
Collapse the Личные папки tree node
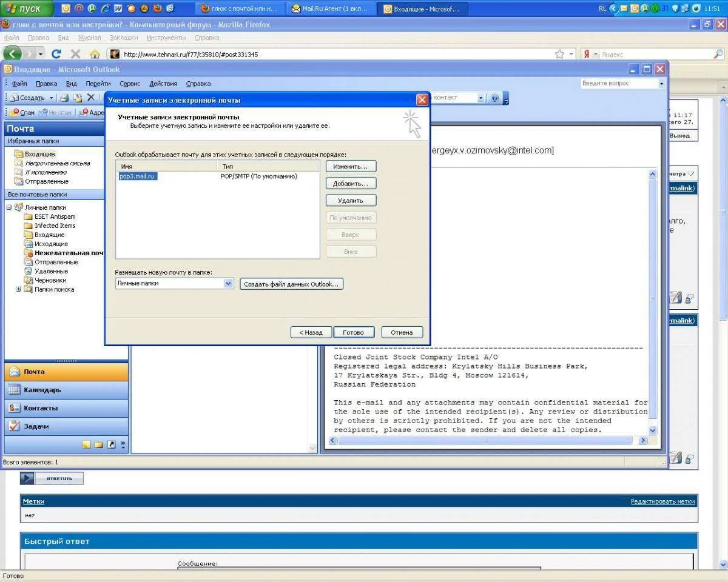coord(9,207)
